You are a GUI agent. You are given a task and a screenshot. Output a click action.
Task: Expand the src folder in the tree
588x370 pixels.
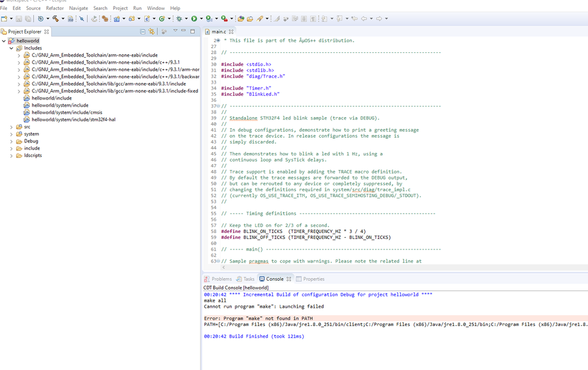click(11, 127)
